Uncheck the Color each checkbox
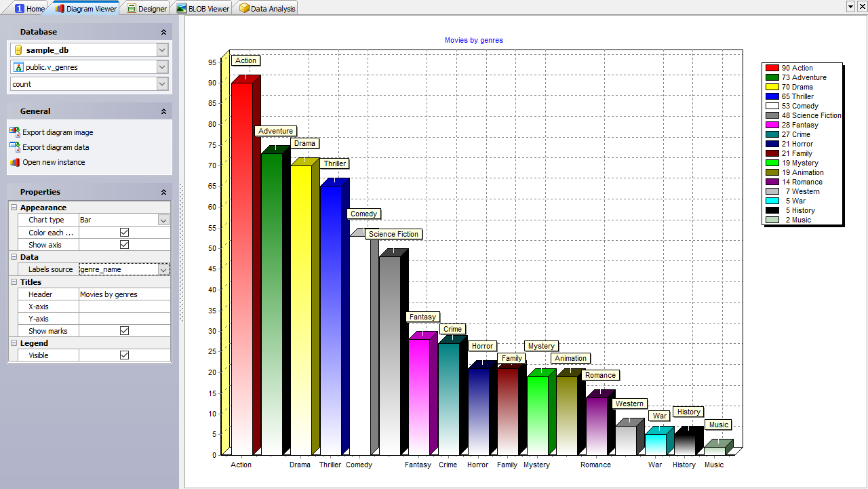The width and height of the screenshot is (868, 489). point(124,233)
